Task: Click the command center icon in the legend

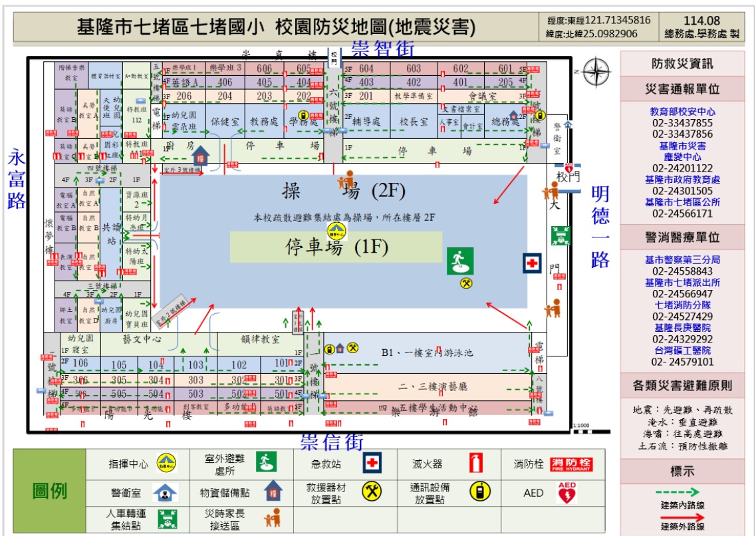Action: tap(166, 463)
